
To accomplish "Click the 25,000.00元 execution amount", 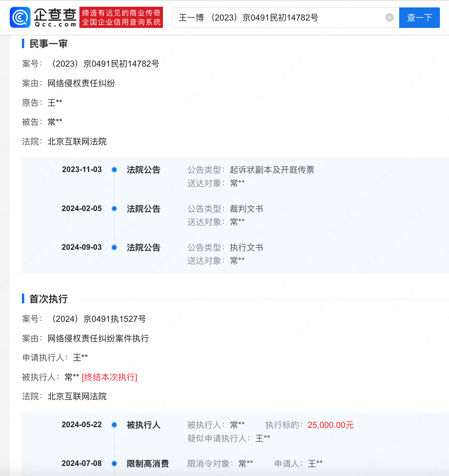I will tap(331, 425).
